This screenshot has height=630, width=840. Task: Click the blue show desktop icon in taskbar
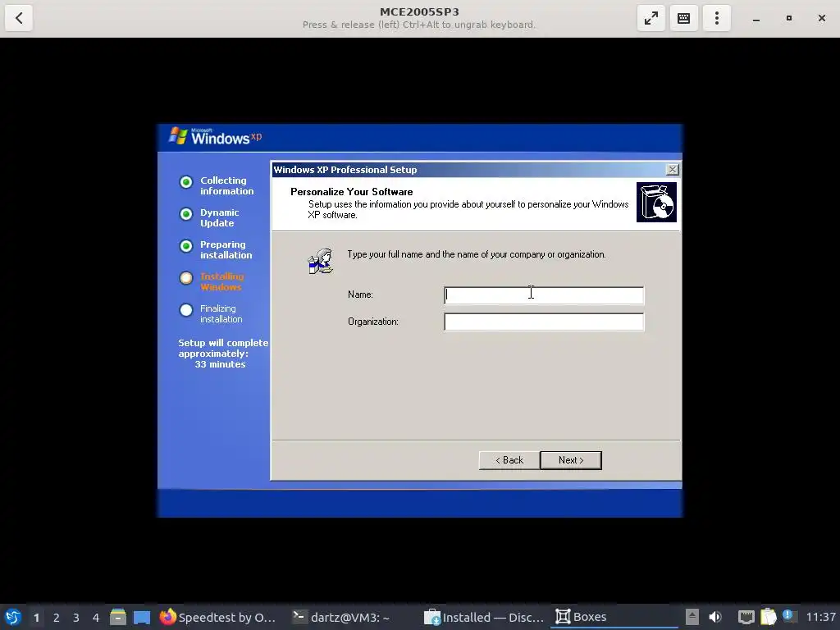click(x=142, y=617)
